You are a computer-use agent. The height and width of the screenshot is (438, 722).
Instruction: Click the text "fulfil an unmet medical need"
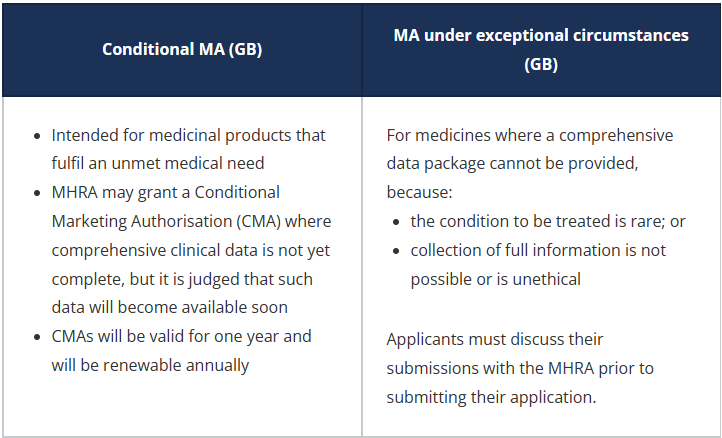click(x=159, y=163)
